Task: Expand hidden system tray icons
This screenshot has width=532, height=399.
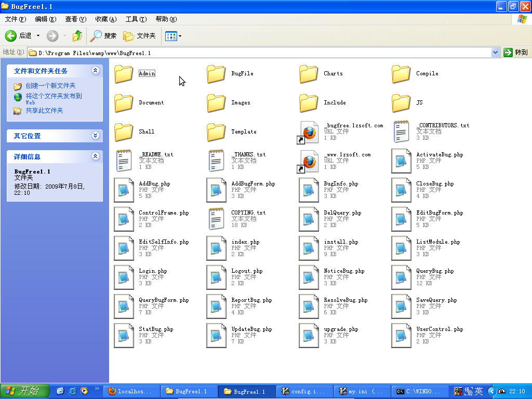Action: point(492,391)
